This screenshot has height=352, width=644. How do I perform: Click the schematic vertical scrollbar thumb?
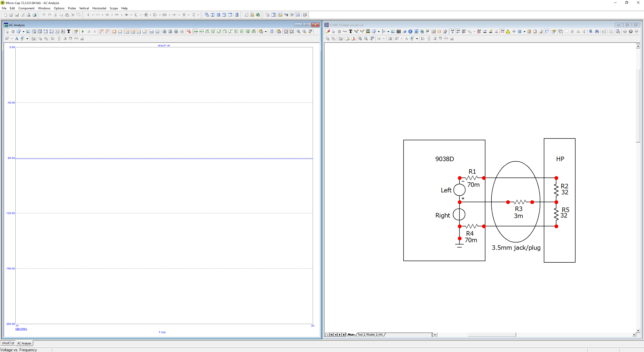click(x=638, y=106)
